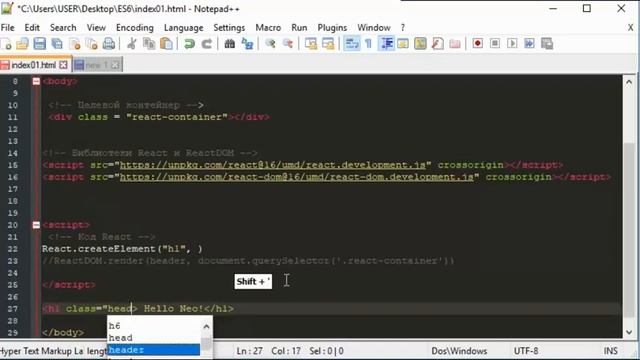The image size is (640, 360).
Task: Paste using the clipboard toolbar icon
Action: [x=166, y=44]
